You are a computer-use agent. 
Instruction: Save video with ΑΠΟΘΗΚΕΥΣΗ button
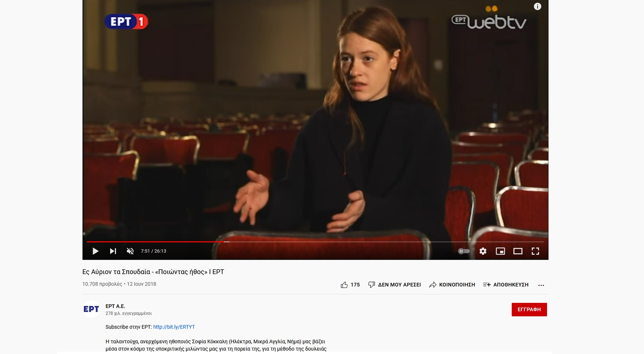(506, 285)
